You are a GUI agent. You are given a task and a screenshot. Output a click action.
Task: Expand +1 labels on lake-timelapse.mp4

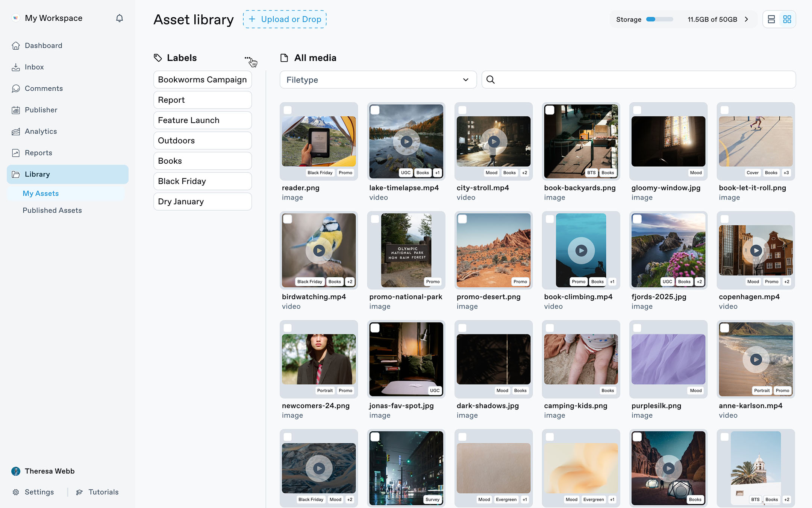click(437, 173)
